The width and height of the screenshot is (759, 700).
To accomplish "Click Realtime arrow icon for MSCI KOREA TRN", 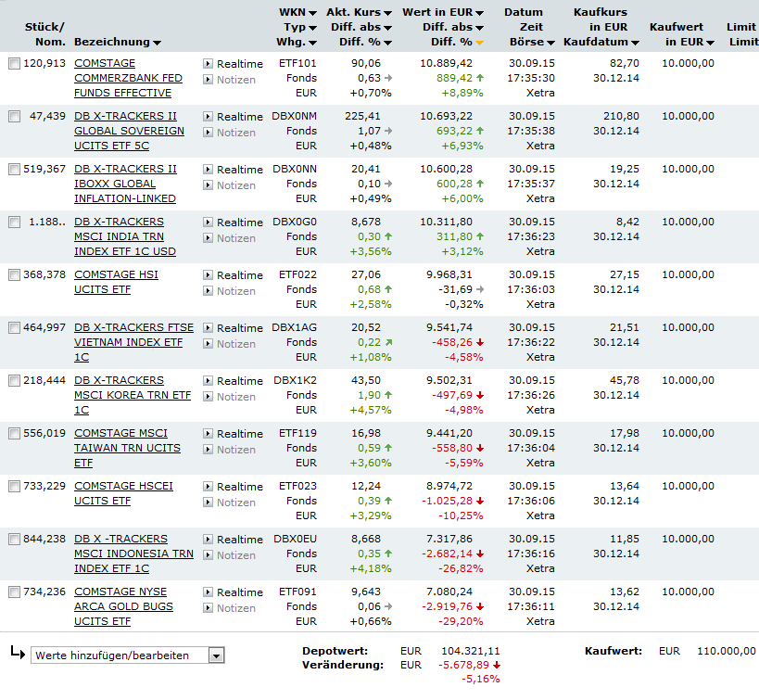I will (x=208, y=380).
